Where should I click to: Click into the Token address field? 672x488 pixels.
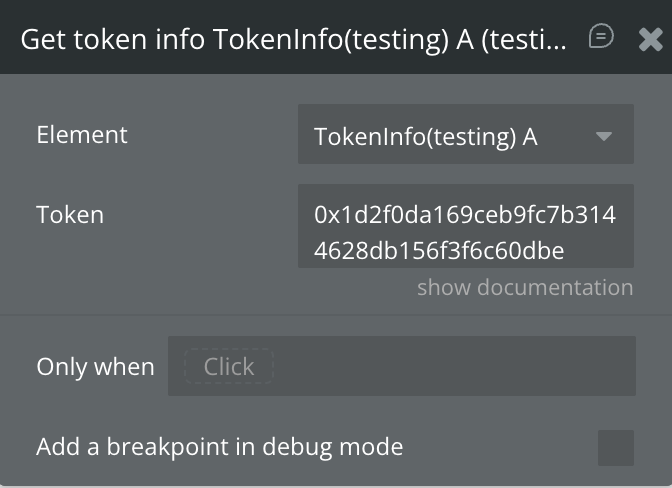tap(465, 226)
